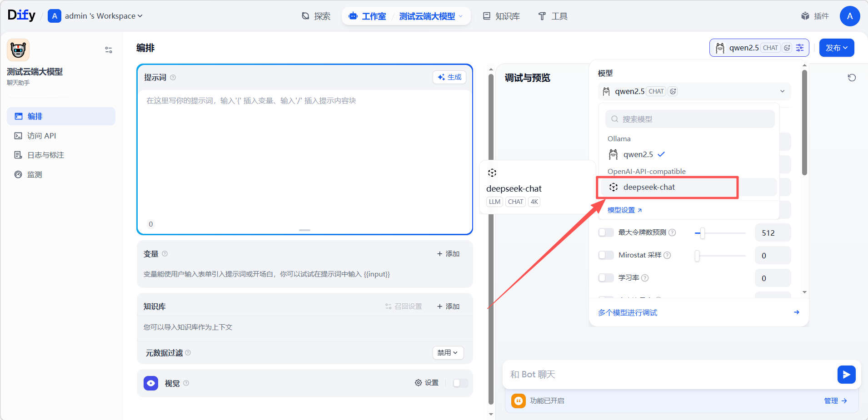Click the help icon next to 视觉

(186, 383)
